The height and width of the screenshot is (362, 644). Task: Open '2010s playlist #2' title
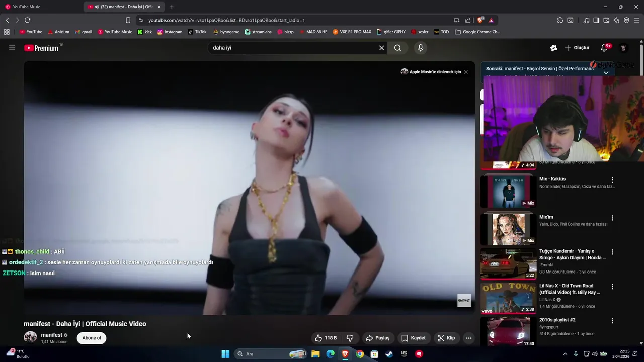[x=557, y=320]
